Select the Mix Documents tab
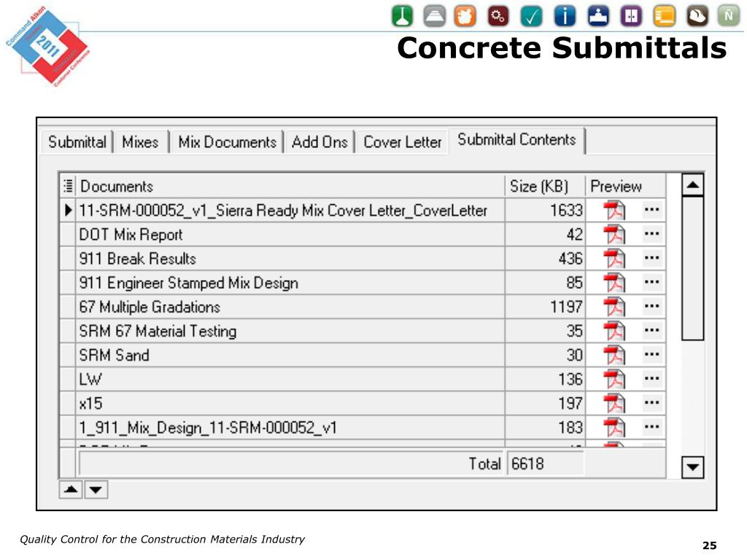Viewport: 747px width, 560px height. pyautogui.click(x=227, y=142)
